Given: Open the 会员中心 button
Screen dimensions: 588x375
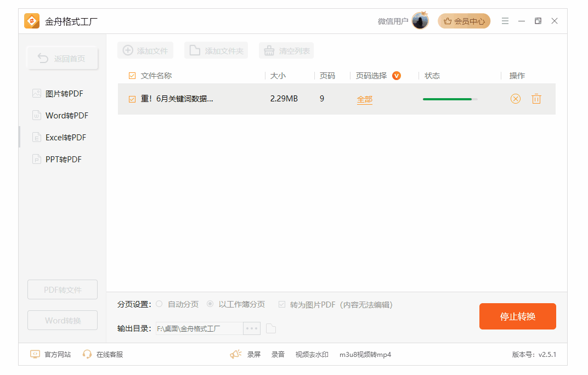Looking at the screenshot, I should (x=464, y=21).
